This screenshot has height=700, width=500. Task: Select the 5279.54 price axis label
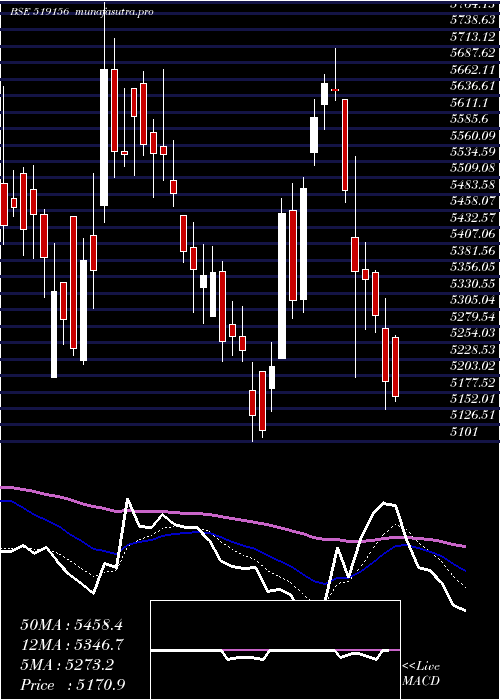point(473,316)
